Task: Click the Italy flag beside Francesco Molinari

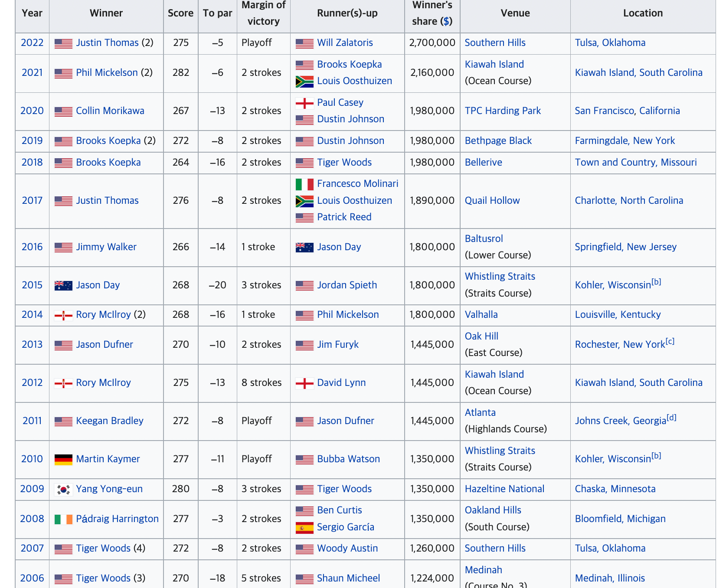Action: tap(304, 184)
